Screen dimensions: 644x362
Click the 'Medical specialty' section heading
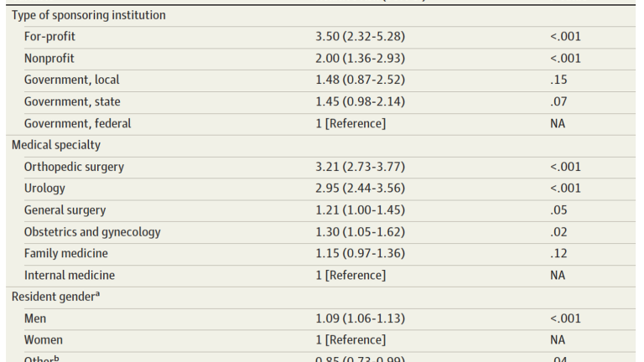coord(56,145)
